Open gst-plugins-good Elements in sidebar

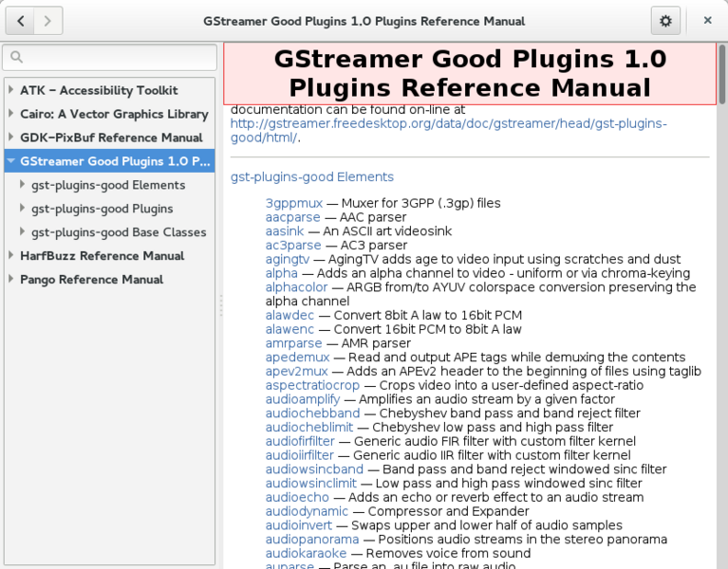click(108, 185)
